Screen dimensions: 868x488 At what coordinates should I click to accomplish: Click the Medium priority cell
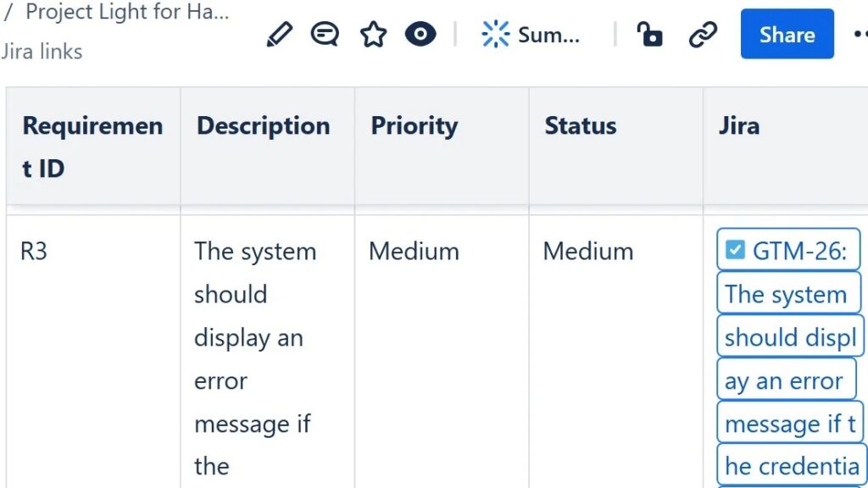point(414,252)
